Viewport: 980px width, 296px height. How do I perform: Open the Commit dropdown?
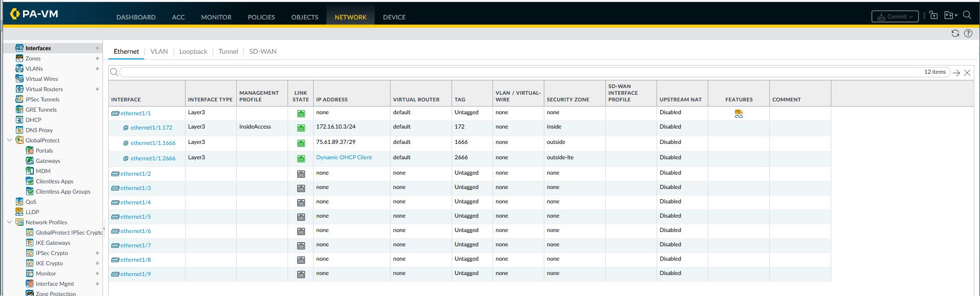[x=895, y=16]
